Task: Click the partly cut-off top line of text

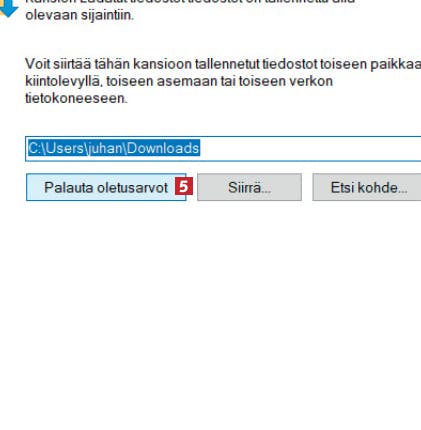Action: coord(190,2)
